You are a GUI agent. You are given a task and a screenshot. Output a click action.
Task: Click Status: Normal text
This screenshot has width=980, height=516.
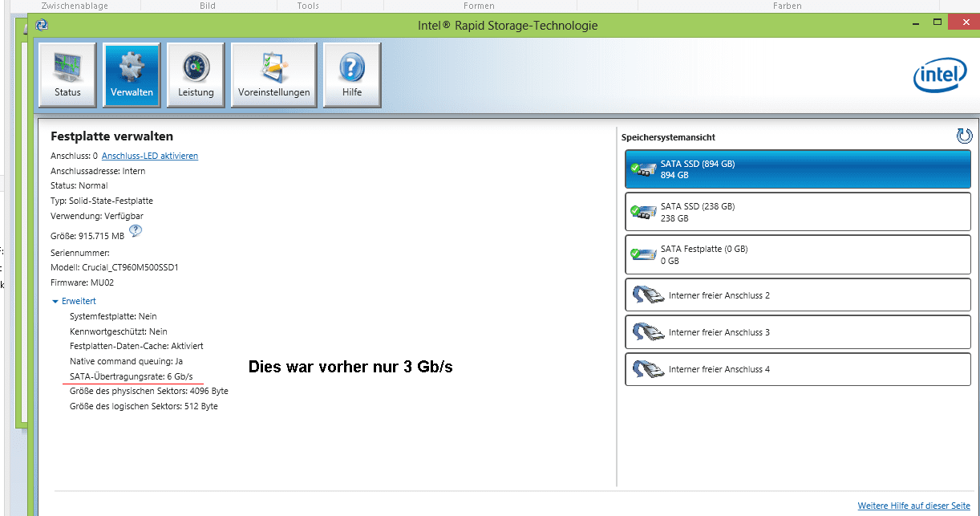[x=79, y=185]
